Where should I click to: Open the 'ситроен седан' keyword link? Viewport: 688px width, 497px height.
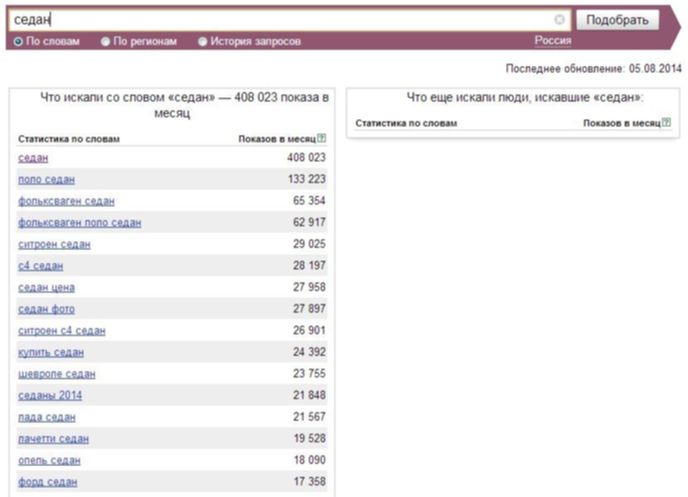point(54,244)
